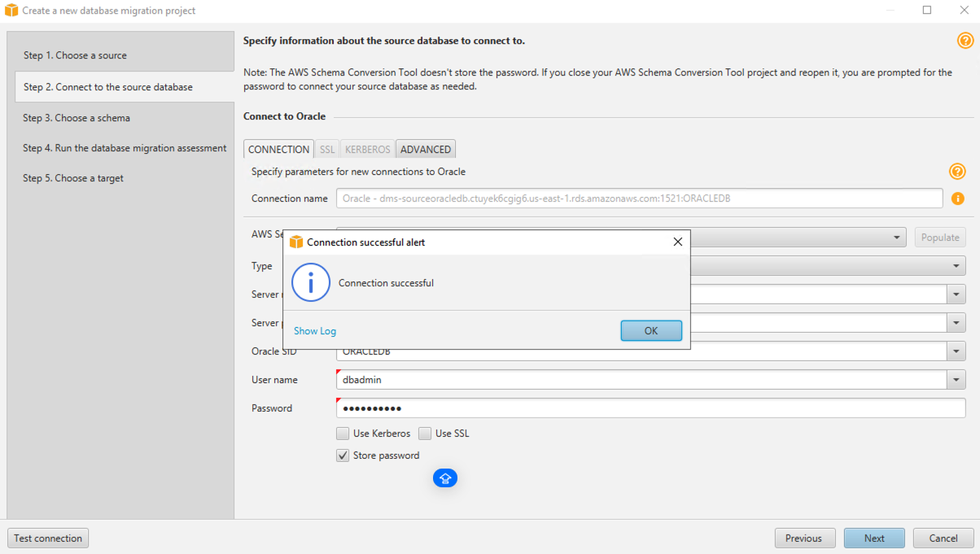The width and height of the screenshot is (980, 554).
Task: Click the 'Oracle SID' field label
Action: pyautogui.click(x=274, y=351)
